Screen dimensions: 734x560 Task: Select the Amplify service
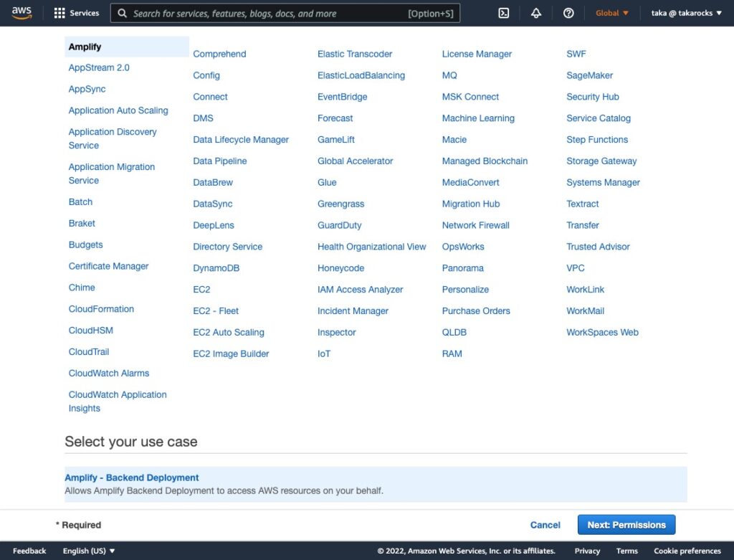point(127,47)
